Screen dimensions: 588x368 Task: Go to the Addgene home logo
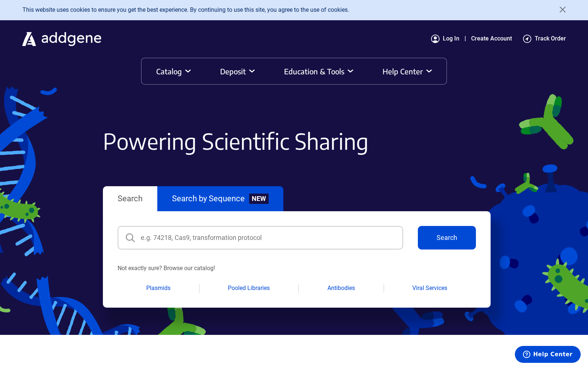coord(62,39)
